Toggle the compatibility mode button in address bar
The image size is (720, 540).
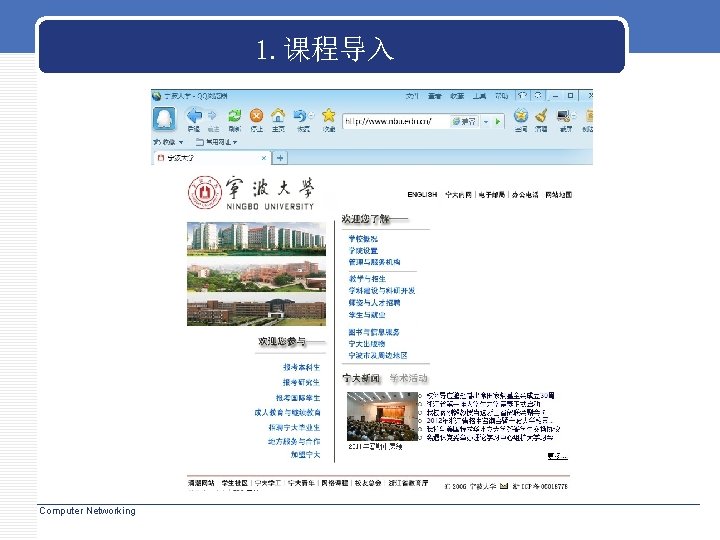click(x=464, y=122)
